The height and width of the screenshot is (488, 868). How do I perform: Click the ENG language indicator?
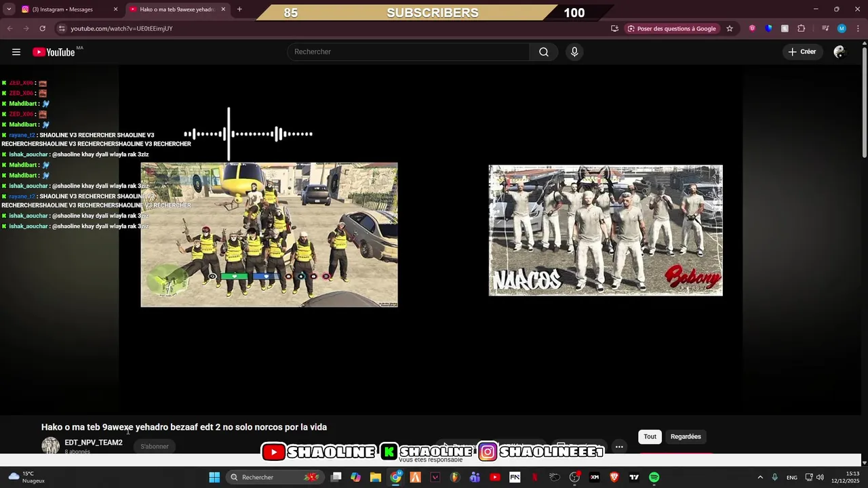(x=792, y=477)
